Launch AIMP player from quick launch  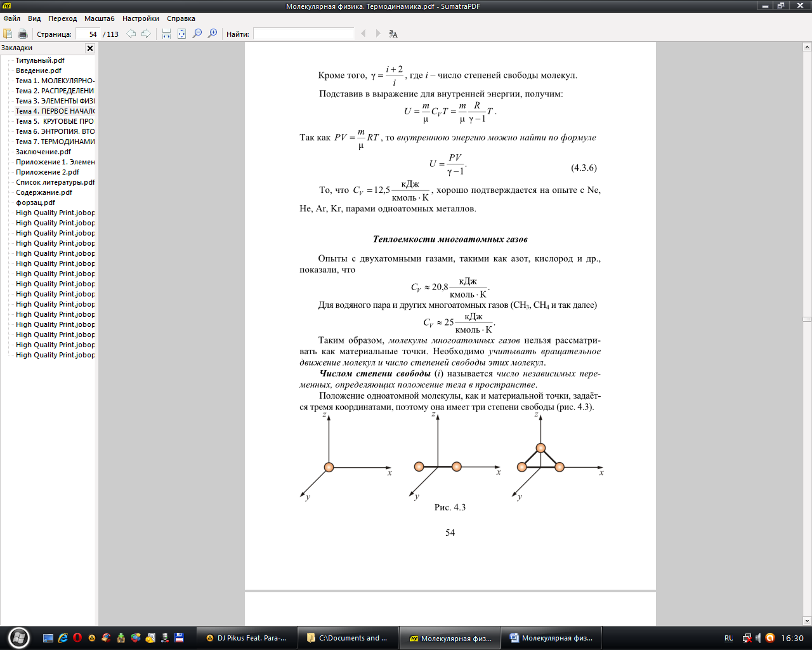pyautogui.click(x=92, y=638)
